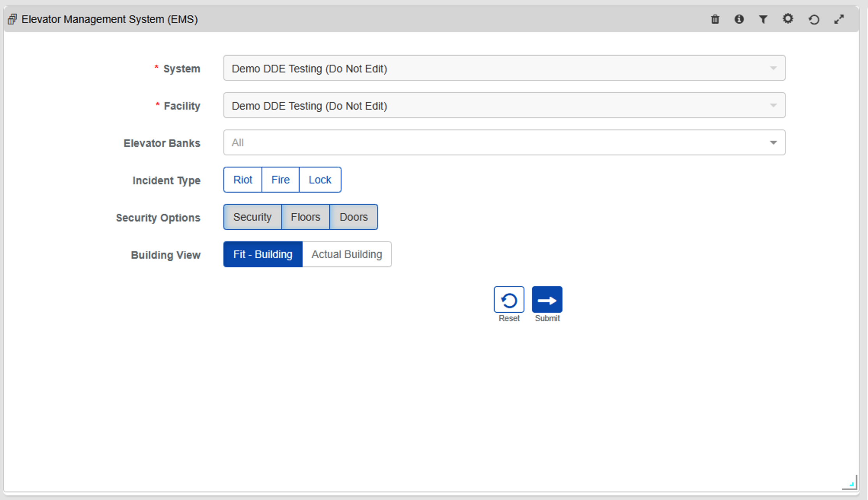This screenshot has height=500, width=868.
Task: Click the Security option button
Action: pos(252,217)
